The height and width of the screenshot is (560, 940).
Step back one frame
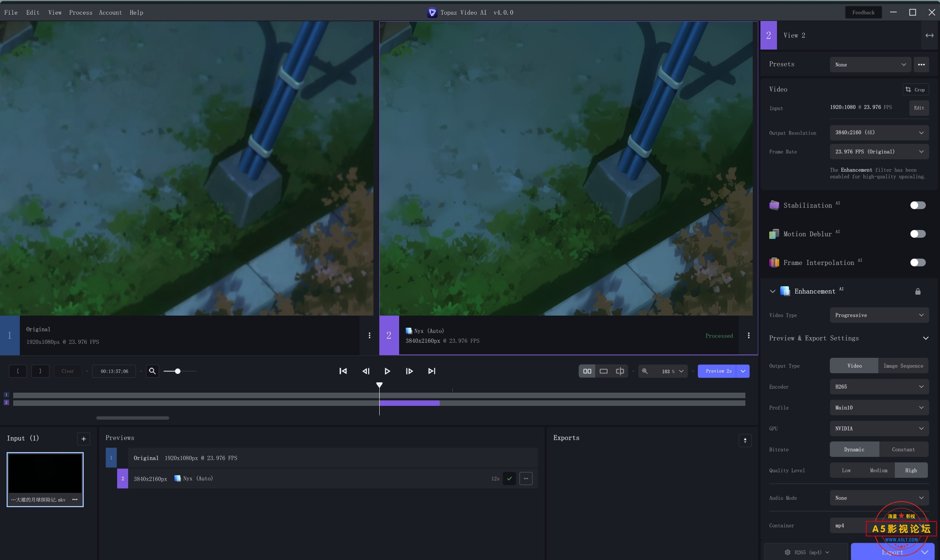[x=365, y=371]
